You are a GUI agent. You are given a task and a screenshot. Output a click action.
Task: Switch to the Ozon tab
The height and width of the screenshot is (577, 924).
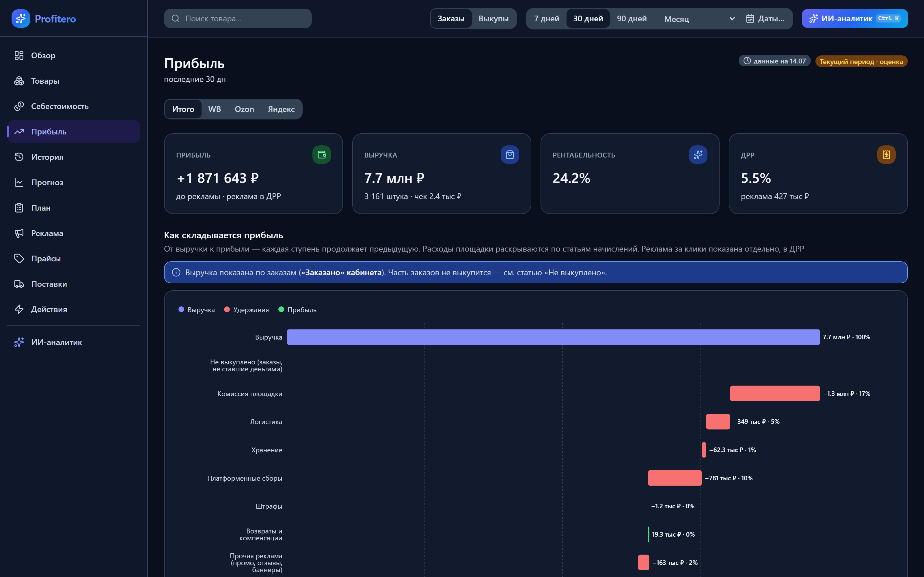coord(244,109)
